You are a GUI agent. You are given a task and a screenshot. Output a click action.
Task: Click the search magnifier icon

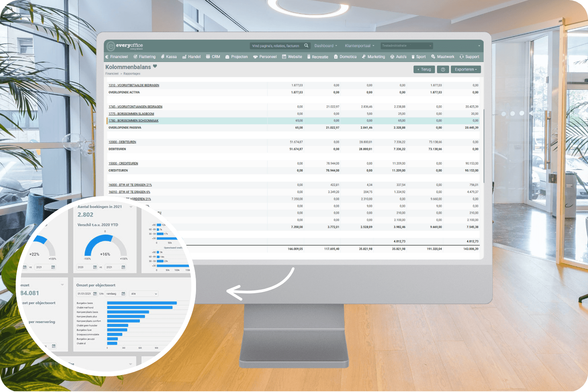click(306, 46)
